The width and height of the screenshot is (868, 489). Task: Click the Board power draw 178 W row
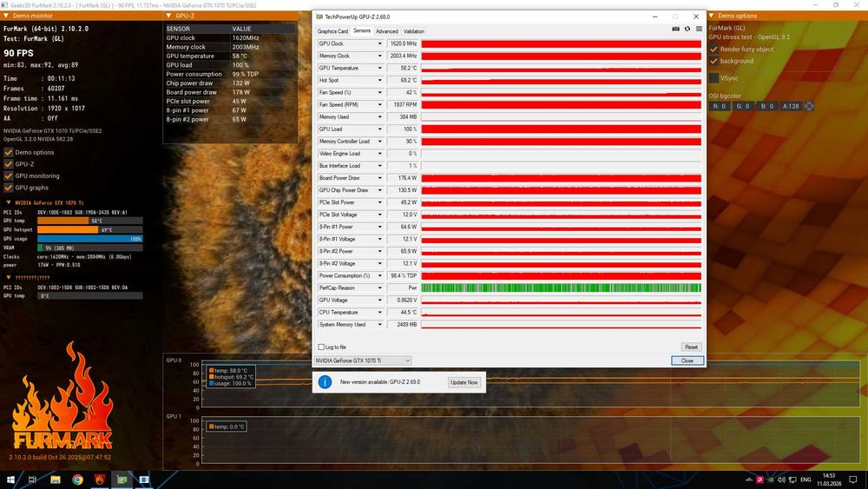(230, 92)
